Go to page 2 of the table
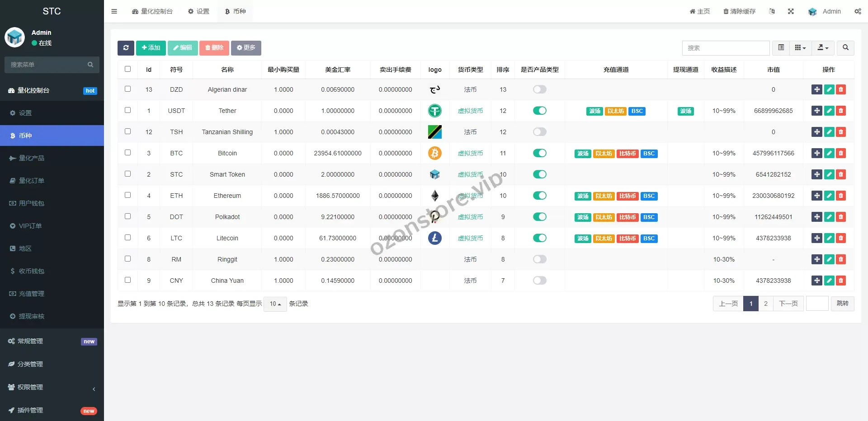This screenshot has width=868, height=421. click(765, 304)
